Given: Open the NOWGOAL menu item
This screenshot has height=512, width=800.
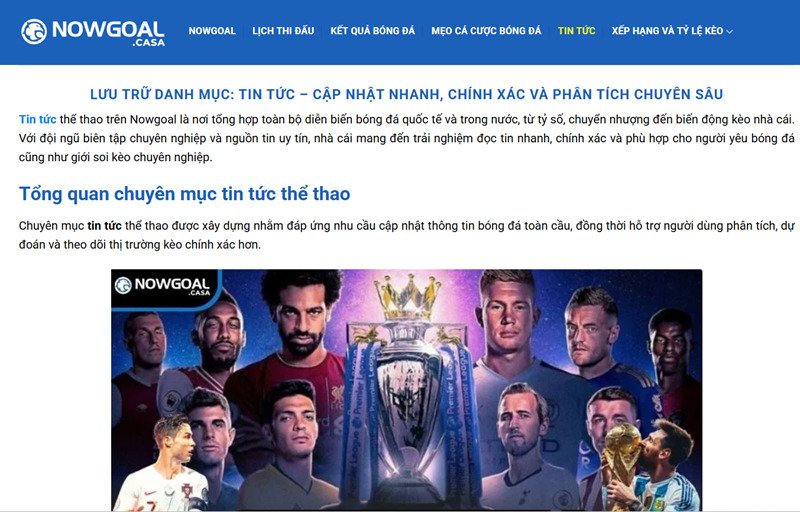Looking at the screenshot, I should click(212, 31).
